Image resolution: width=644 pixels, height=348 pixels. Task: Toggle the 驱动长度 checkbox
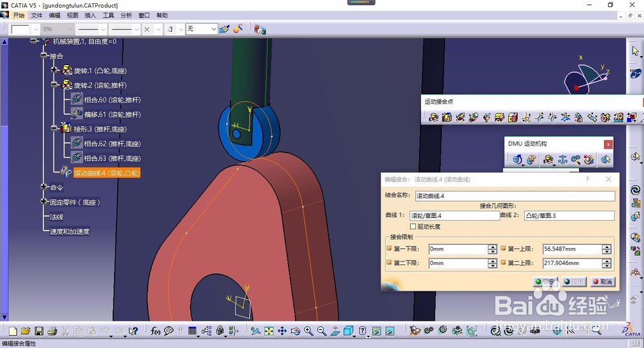[413, 226]
